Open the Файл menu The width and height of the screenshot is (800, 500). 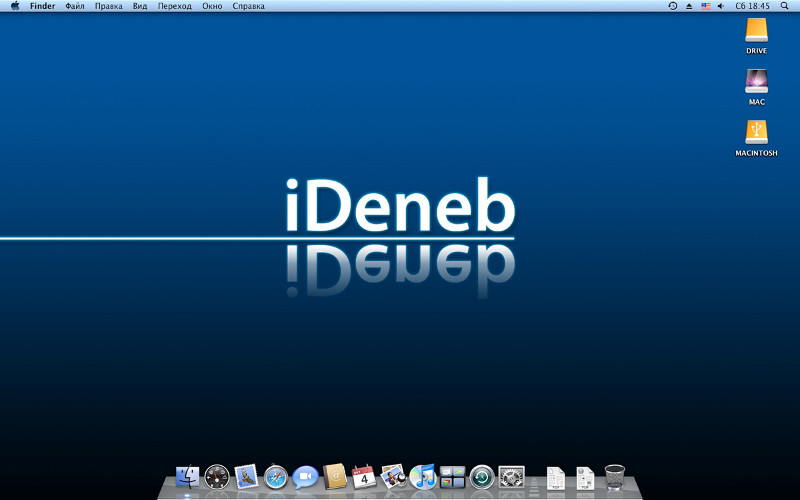[75, 6]
